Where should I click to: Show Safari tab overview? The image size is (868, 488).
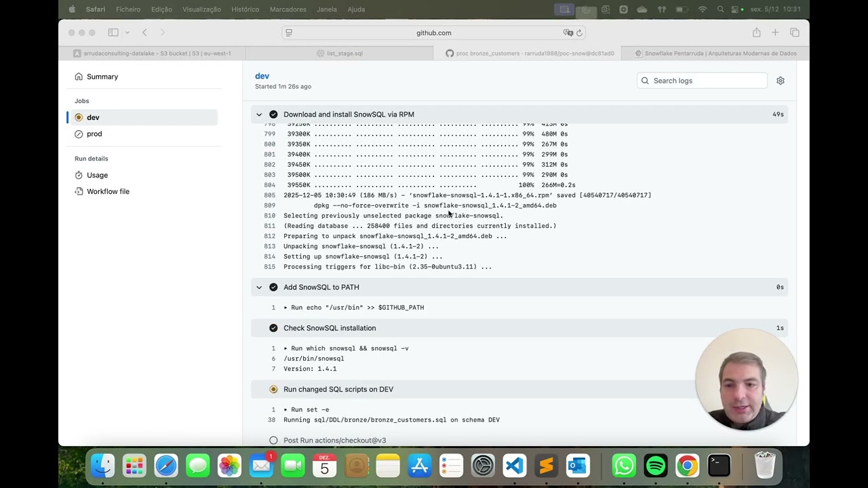[x=795, y=33]
